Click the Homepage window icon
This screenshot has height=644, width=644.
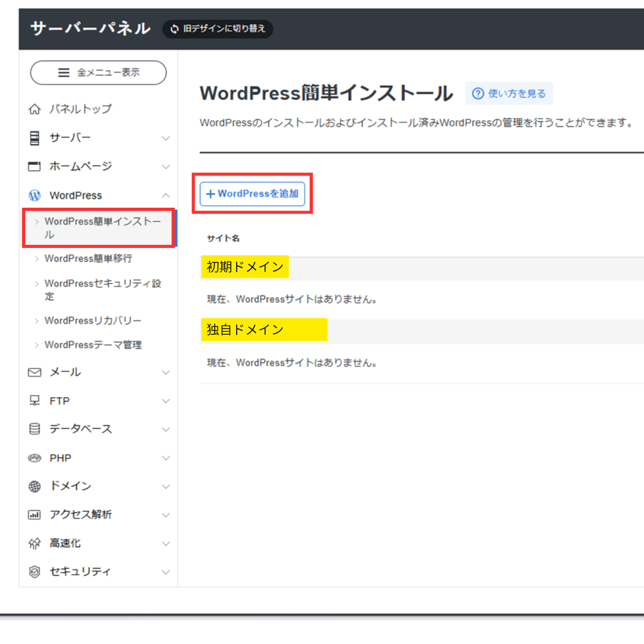pyautogui.click(x=34, y=166)
